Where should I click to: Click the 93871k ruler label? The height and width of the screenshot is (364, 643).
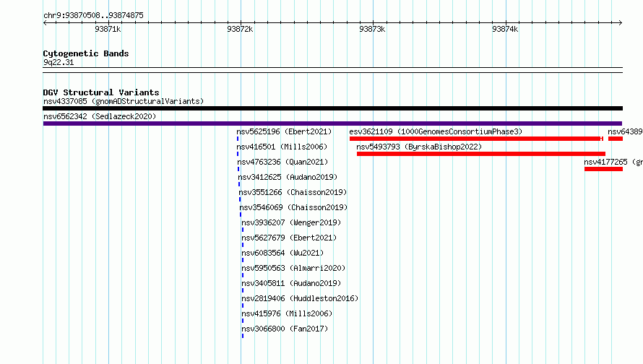(x=108, y=29)
